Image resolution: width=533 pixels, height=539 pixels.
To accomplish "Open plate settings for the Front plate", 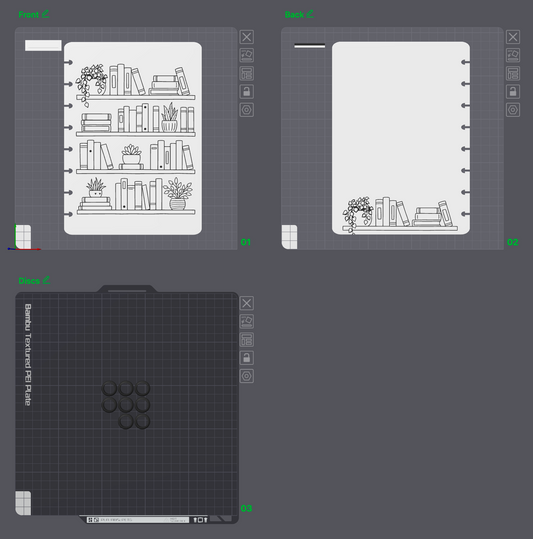I will click(246, 110).
